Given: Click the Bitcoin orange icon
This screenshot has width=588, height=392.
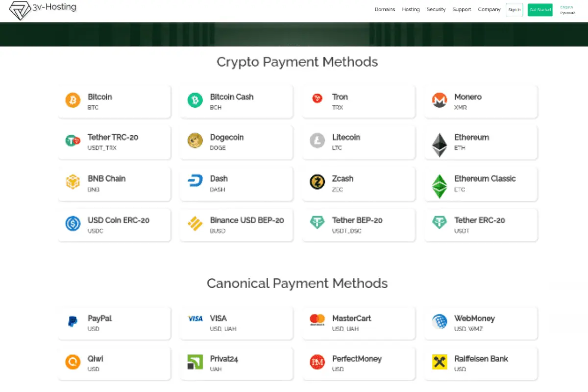Looking at the screenshot, I should coord(73,100).
